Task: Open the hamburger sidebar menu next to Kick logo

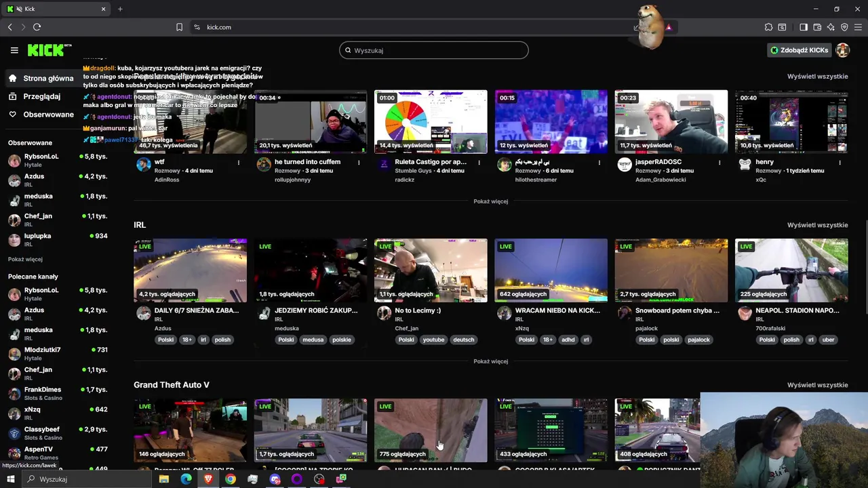Action: (14, 50)
